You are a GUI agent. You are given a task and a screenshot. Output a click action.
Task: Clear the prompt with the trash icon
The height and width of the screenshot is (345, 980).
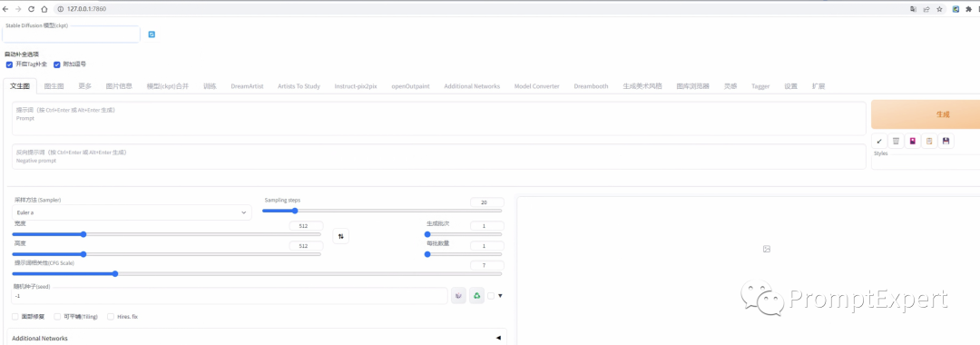pyautogui.click(x=896, y=142)
